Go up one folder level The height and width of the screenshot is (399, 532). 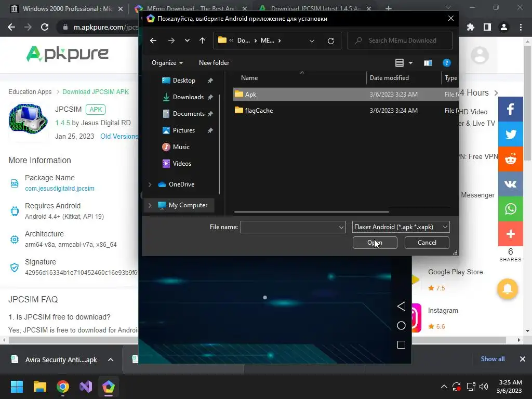click(x=203, y=41)
